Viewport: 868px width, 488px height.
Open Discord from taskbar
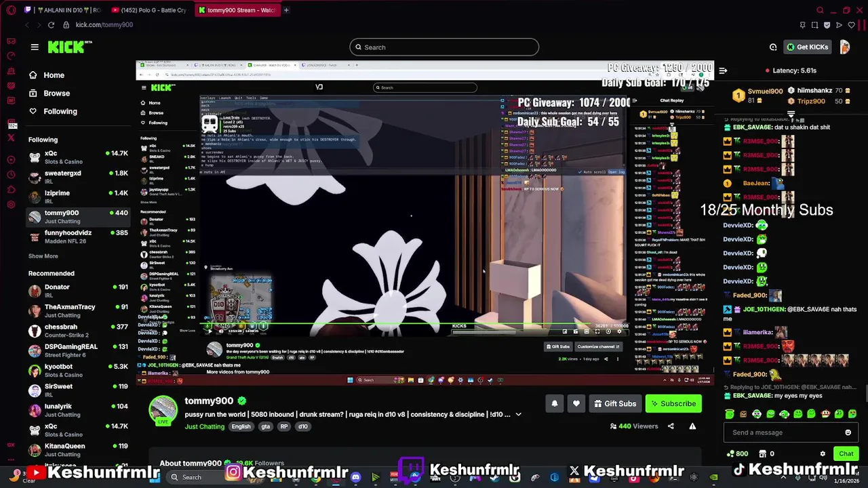(x=355, y=477)
